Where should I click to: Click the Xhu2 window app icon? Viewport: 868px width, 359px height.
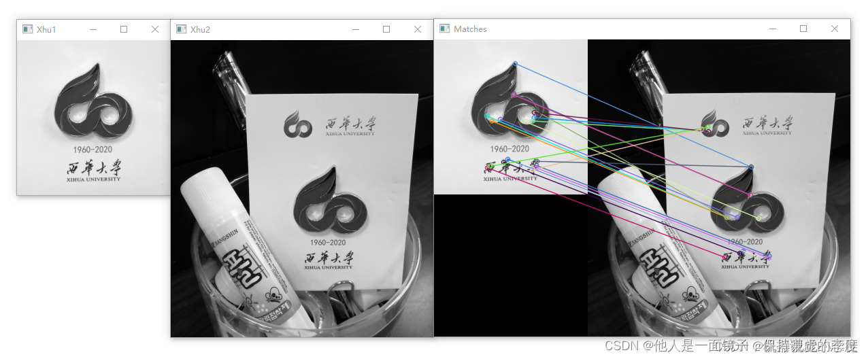(181, 29)
